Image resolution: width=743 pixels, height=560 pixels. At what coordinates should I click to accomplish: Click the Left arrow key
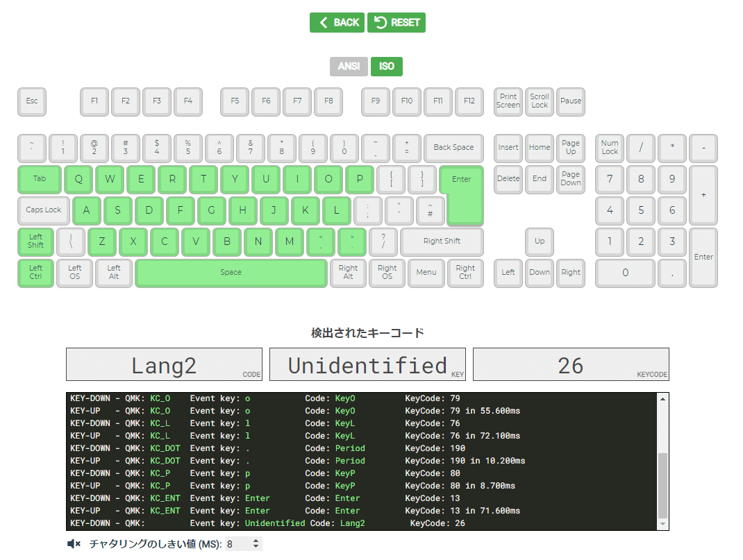coord(508,273)
